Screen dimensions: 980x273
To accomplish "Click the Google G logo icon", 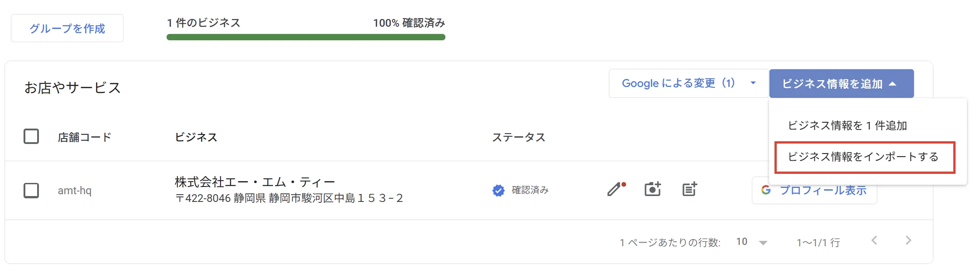I will point(766,190).
